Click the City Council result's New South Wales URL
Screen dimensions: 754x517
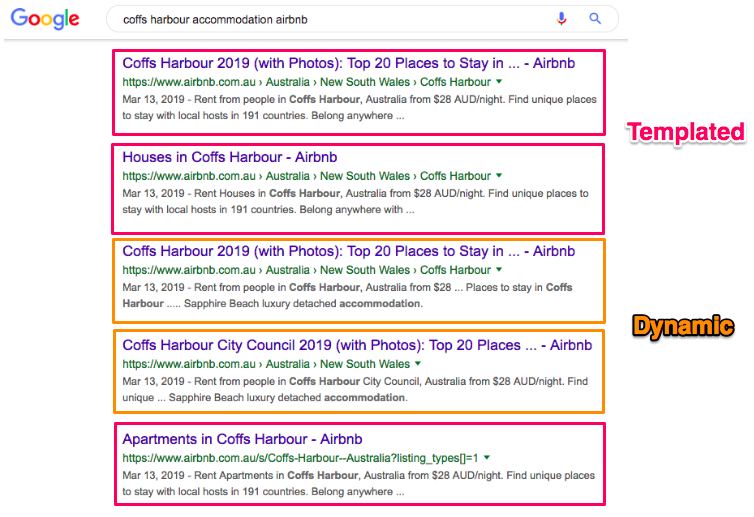coord(266,364)
